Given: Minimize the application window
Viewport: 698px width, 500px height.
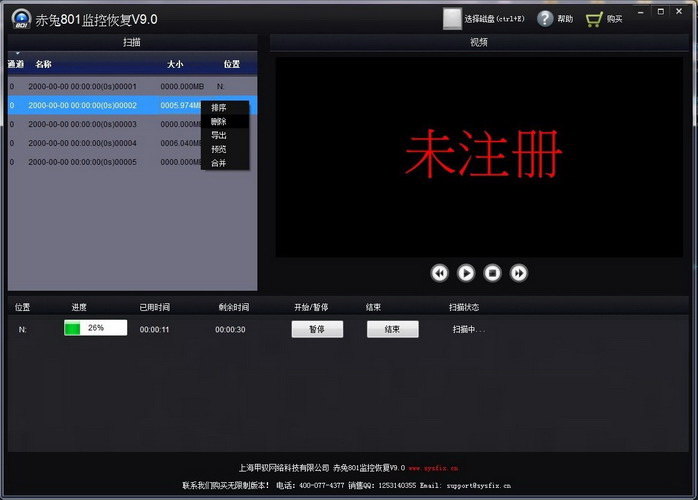Looking at the screenshot, I should point(641,12).
